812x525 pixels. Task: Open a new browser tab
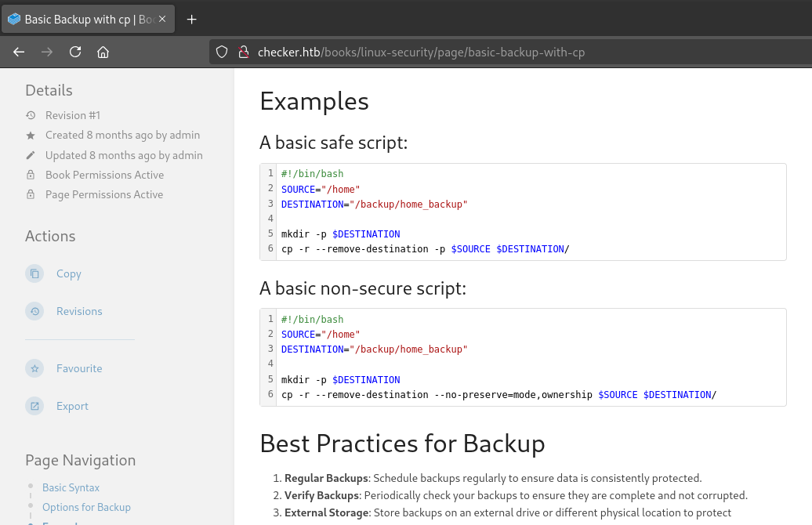pyautogui.click(x=191, y=19)
